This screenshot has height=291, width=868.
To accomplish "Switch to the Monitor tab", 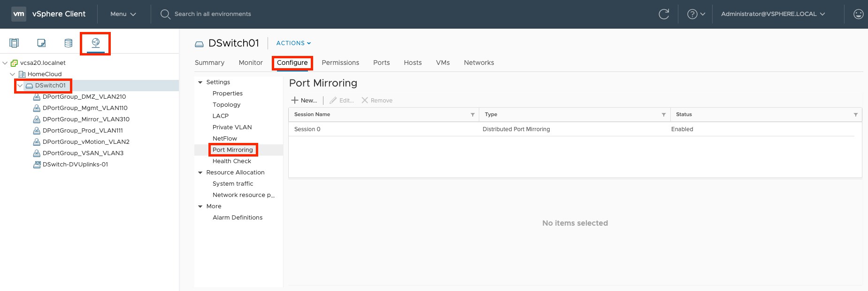I will (251, 63).
